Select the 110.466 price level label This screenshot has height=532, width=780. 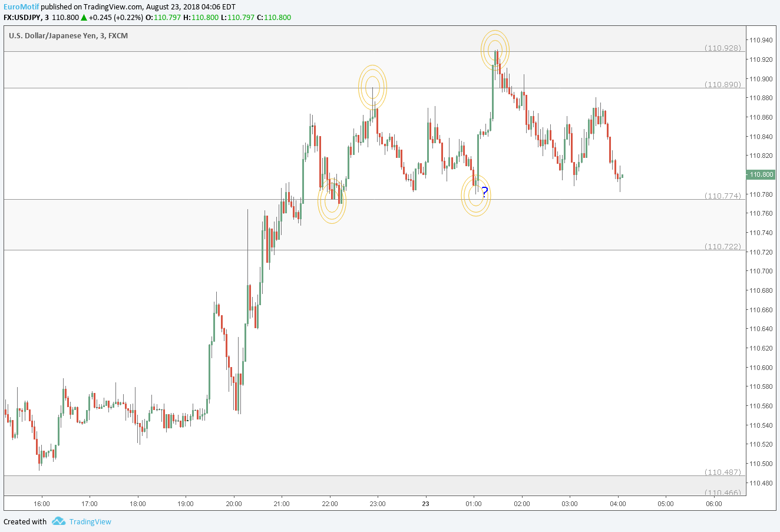(722, 492)
